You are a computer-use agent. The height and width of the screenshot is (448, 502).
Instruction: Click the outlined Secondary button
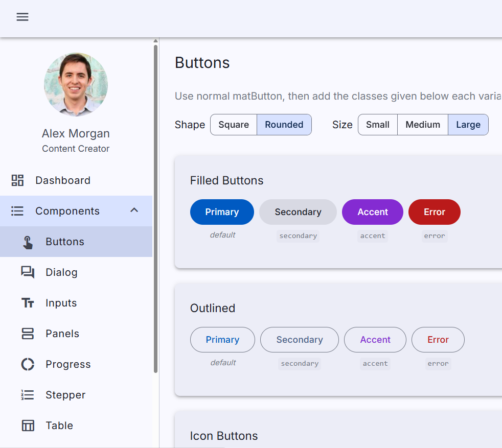(x=300, y=340)
